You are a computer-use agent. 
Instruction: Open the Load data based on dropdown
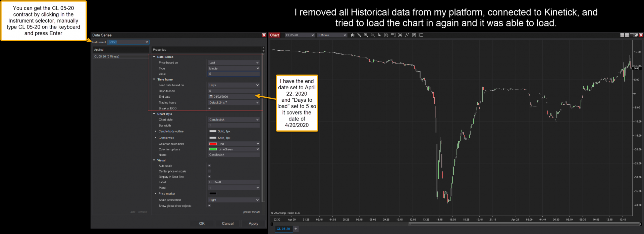point(234,85)
